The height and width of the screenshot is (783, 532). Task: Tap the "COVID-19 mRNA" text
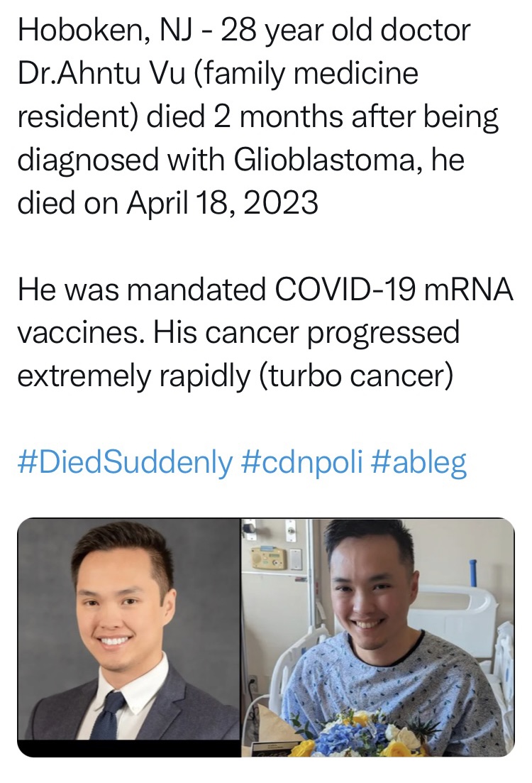pyautogui.click(x=398, y=289)
